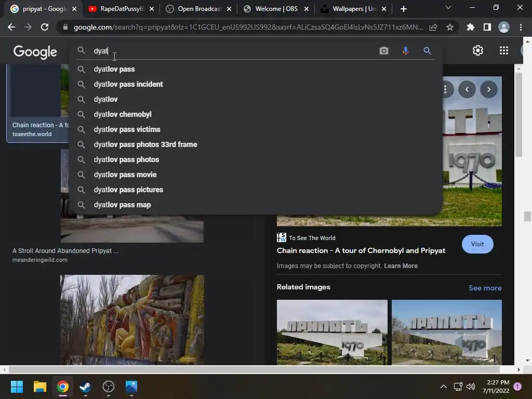The height and width of the screenshot is (399, 532).
Task: Click the Google logo
Action: tap(35, 51)
